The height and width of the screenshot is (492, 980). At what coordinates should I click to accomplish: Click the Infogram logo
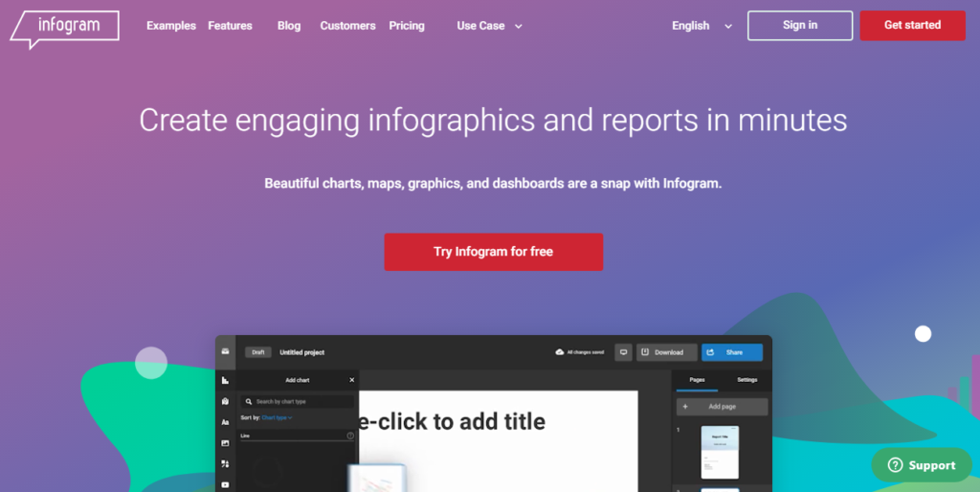(64, 29)
